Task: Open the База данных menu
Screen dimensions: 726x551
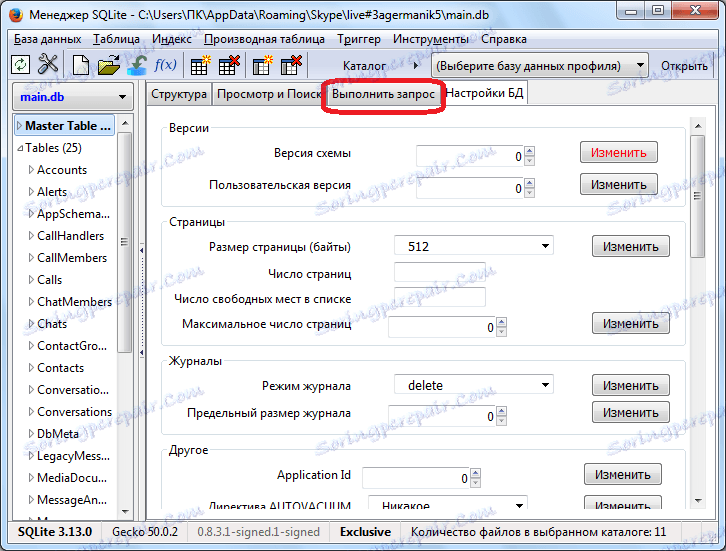Action: (47, 39)
